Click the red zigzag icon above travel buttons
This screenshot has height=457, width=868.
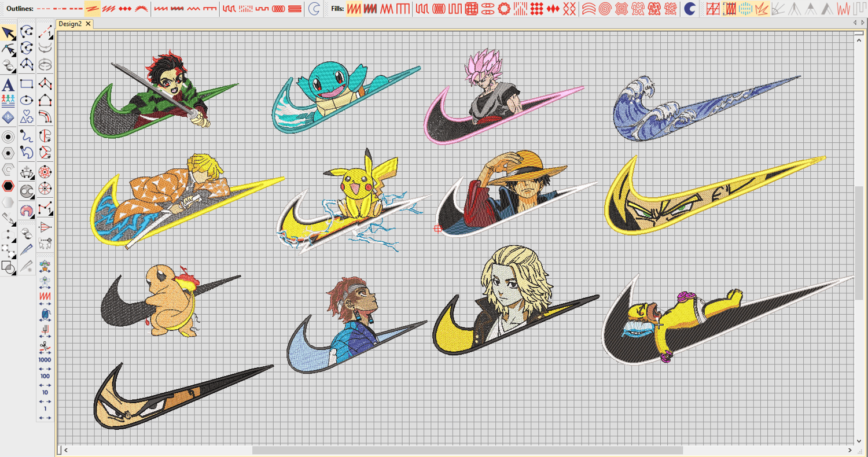click(45, 296)
